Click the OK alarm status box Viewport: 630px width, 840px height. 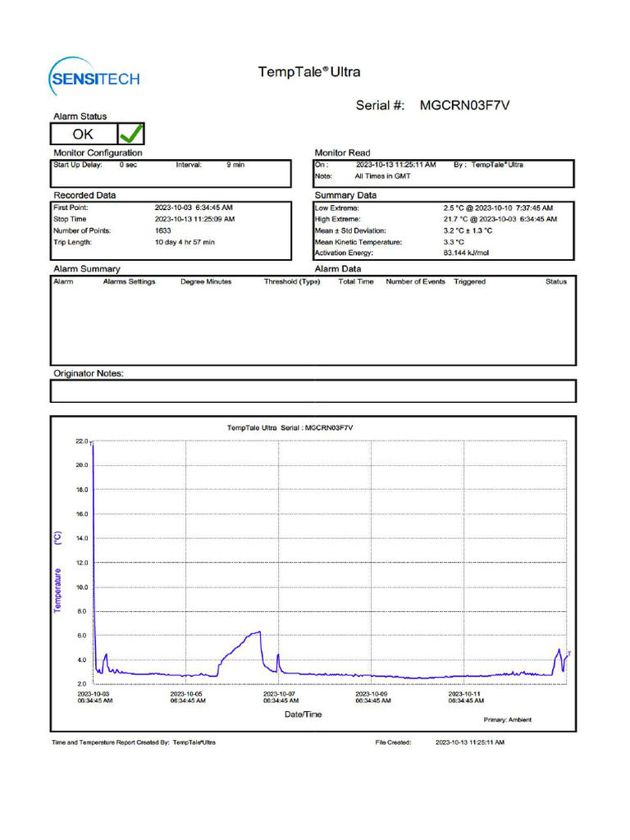pyautogui.click(x=84, y=134)
